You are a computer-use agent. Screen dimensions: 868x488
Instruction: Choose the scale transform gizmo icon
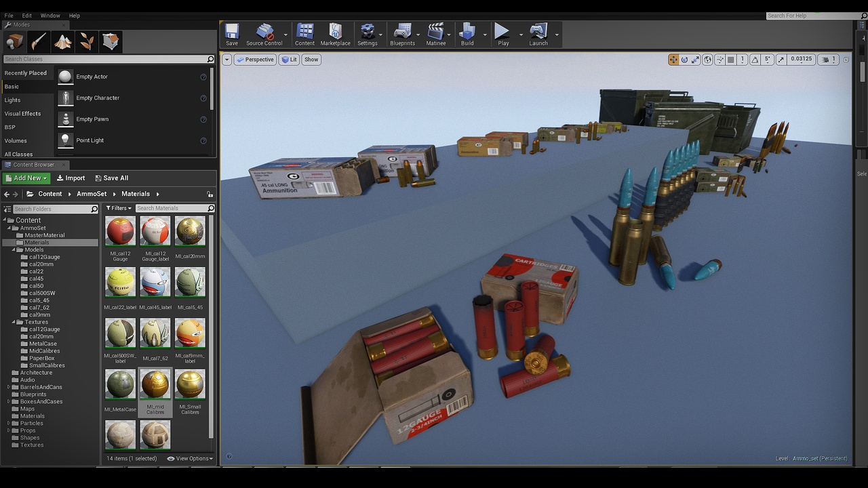696,60
